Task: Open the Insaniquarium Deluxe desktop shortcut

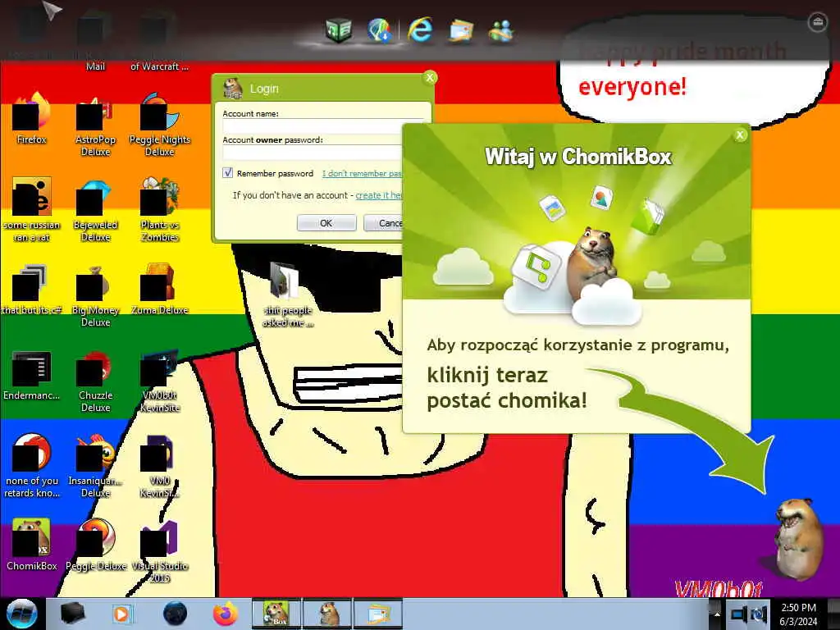Action: (95, 466)
